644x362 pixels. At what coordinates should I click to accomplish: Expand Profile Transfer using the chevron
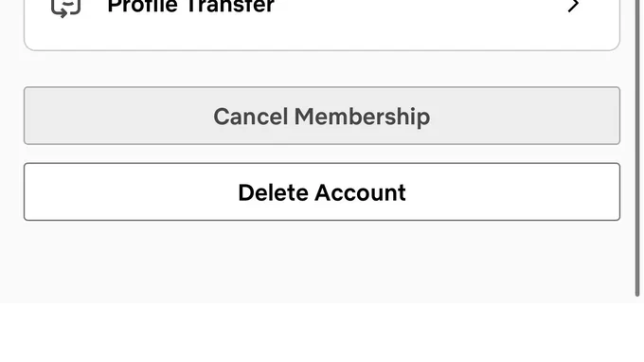tap(573, 6)
